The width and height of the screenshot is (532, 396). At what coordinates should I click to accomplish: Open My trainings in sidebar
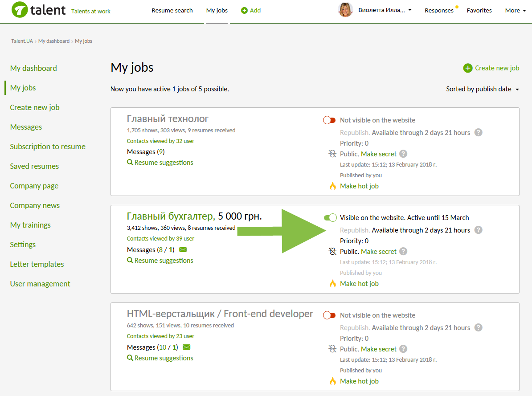30,225
